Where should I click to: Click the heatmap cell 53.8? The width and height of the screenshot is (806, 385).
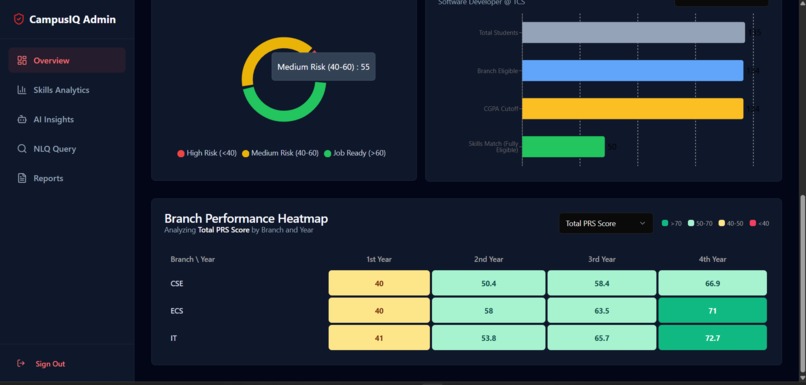pos(488,338)
